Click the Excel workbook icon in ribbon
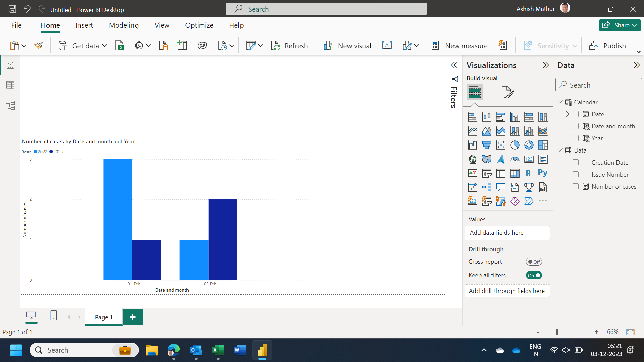The width and height of the screenshot is (644, 362). click(x=119, y=46)
